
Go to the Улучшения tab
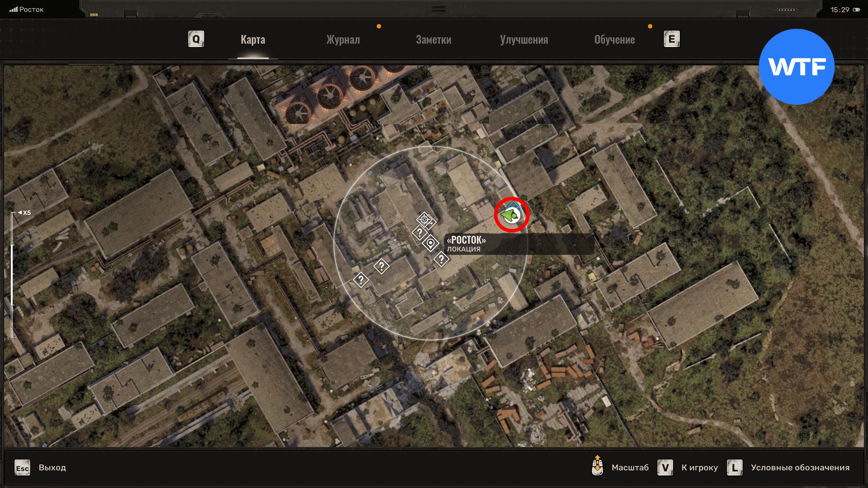524,40
